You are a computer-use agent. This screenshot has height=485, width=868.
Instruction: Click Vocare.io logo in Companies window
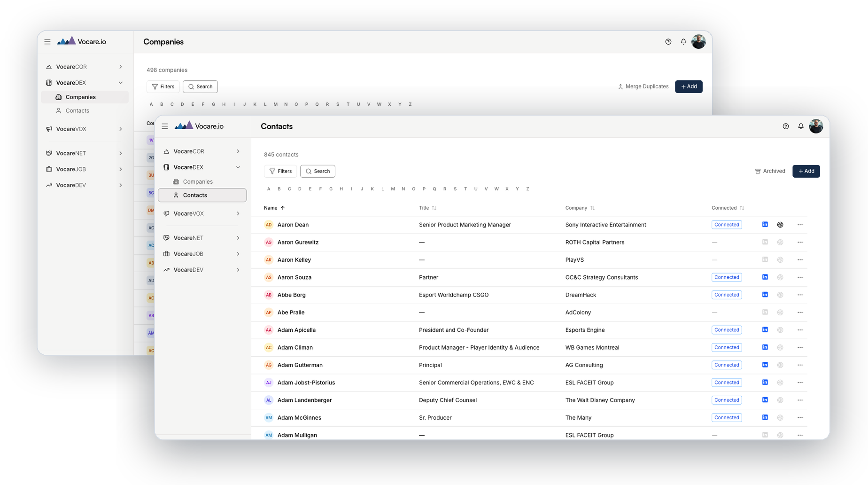[82, 41]
